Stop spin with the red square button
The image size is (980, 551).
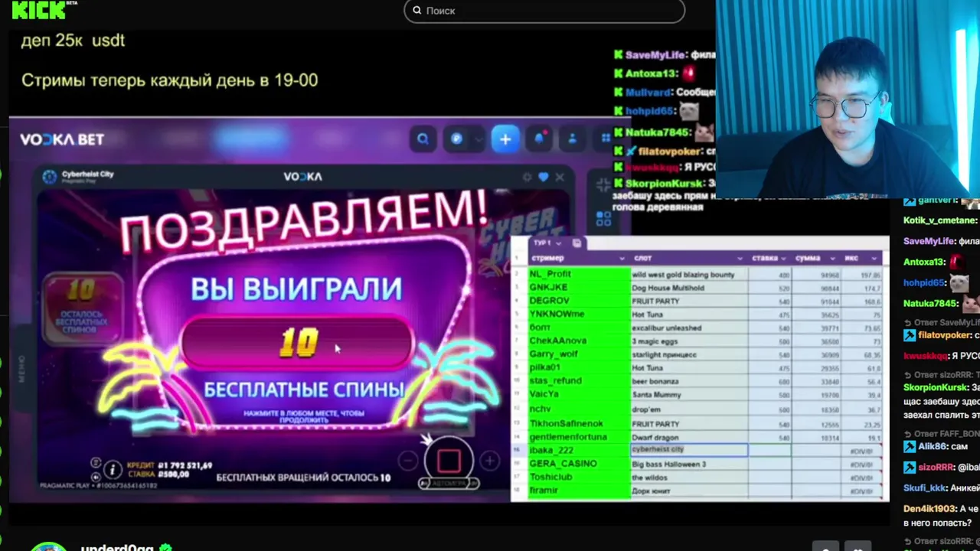pyautogui.click(x=449, y=460)
